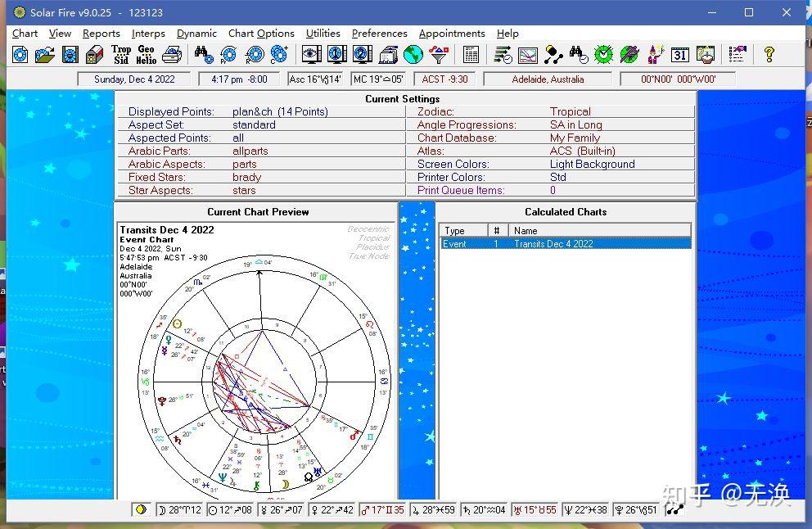
Task: Toggle Geo/Helio coordinate button
Action: (146, 54)
